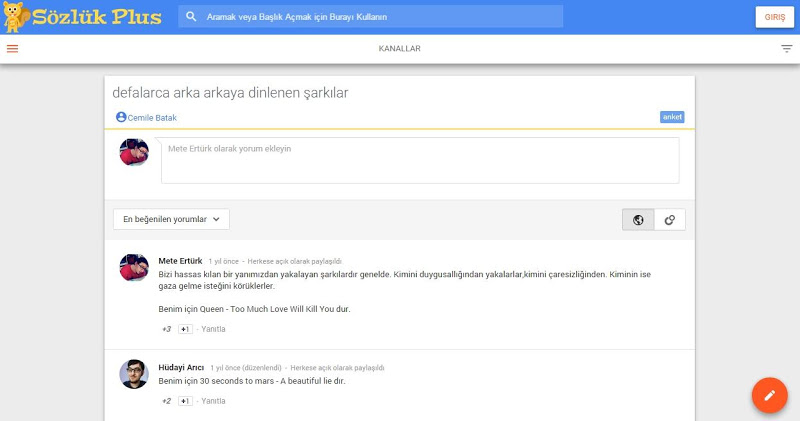Toggle +1 on Mete Ertürk's comment
800x421 pixels.
185,329
